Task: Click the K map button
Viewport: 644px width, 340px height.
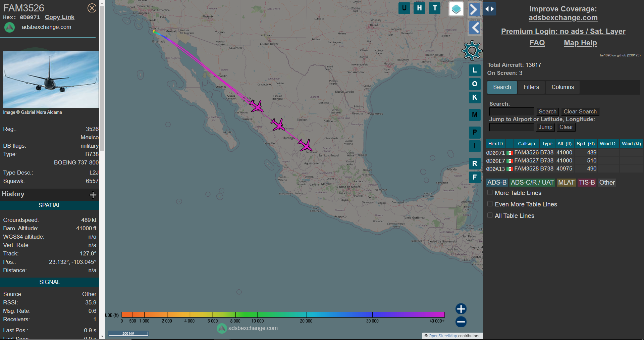Action: 475,97
